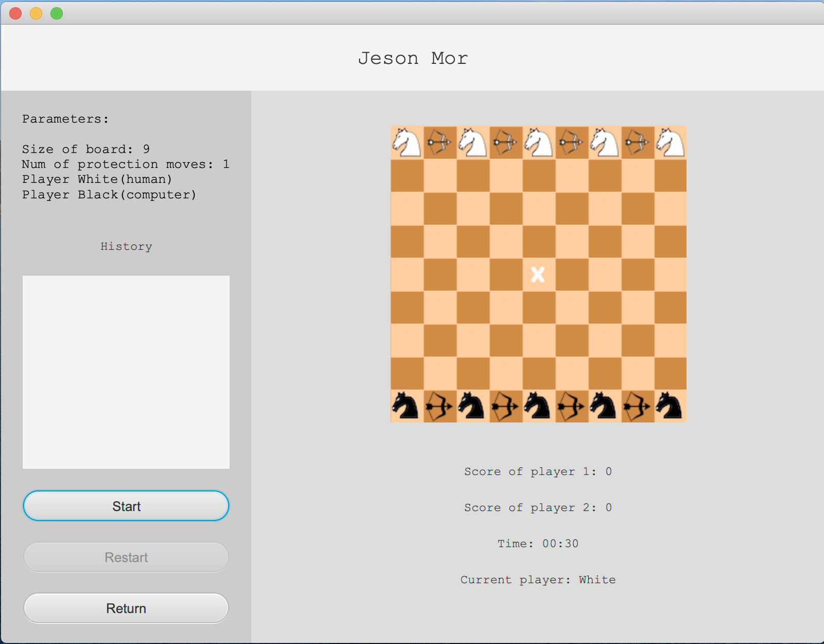Maximize the window with green button
The image size is (824, 644).
[x=57, y=13]
